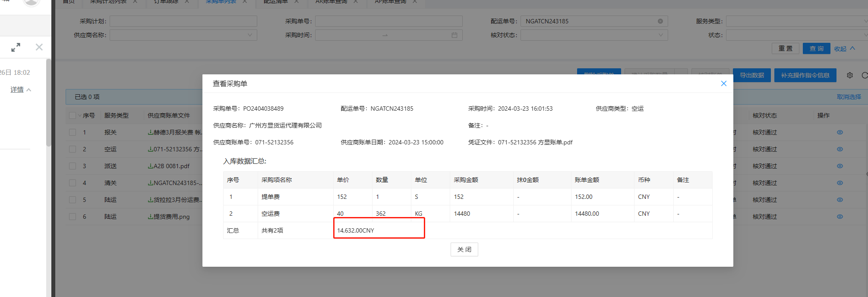Viewport: 868px width, 297px height.
Task: Download the 提货费用.png attachment
Action: coord(150,217)
